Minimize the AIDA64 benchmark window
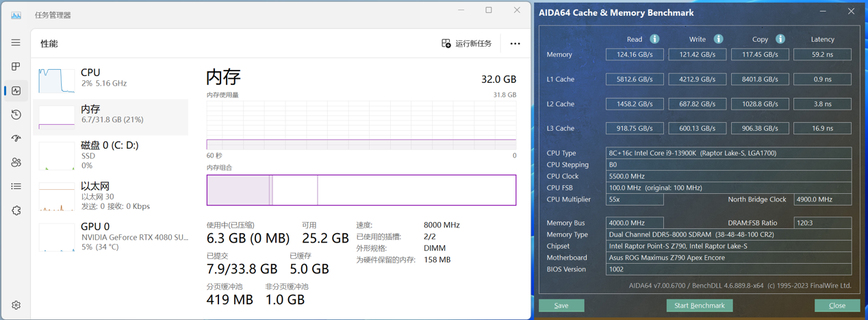Image resolution: width=868 pixels, height=320 pixels. point(823,12)
